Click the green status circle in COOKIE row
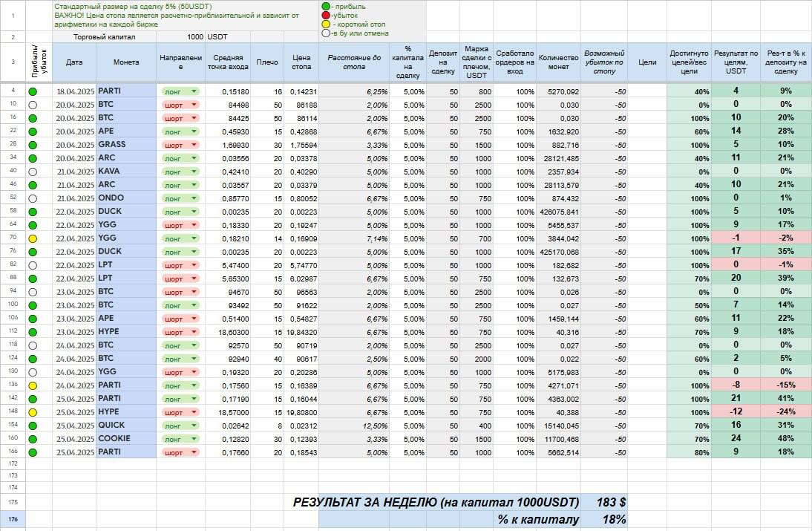This screenshot has width=812, height=531. coord(33,438)
